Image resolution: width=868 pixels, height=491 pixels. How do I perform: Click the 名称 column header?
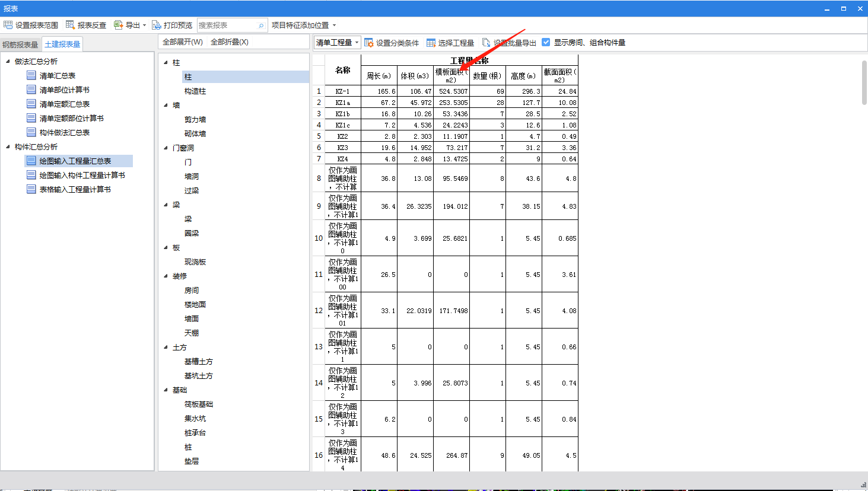click(343, 70)
